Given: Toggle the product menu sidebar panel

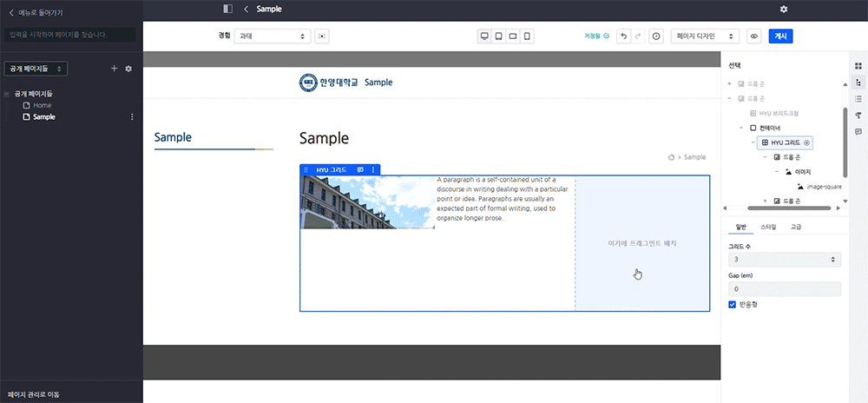Looking at the screenshot, I should click(x=227, y=9).
